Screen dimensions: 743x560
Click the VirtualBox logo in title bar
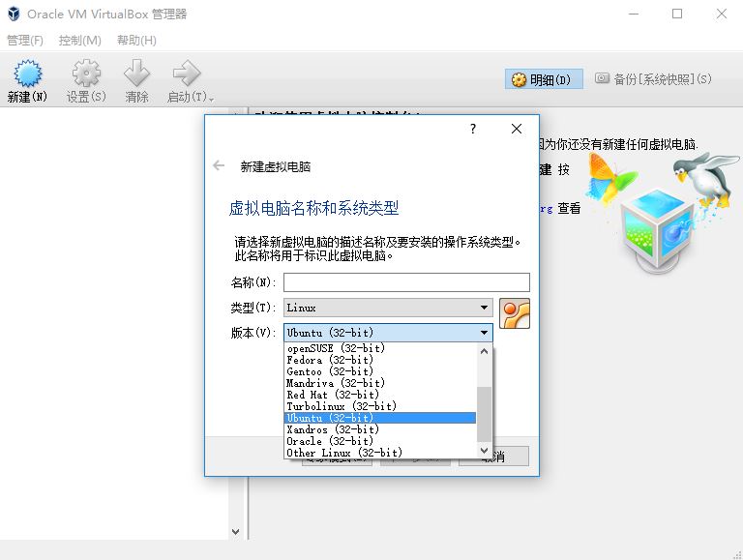coord(14,14)
